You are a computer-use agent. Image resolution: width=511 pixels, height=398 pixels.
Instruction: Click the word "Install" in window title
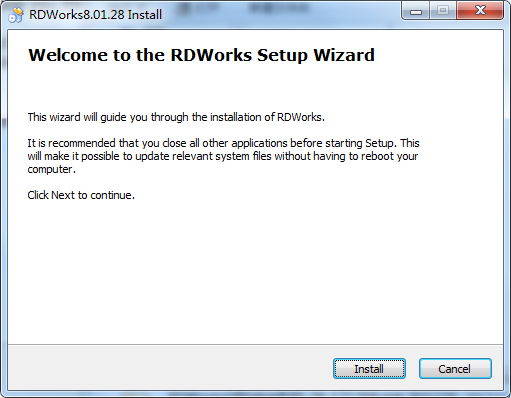point(145,15)
